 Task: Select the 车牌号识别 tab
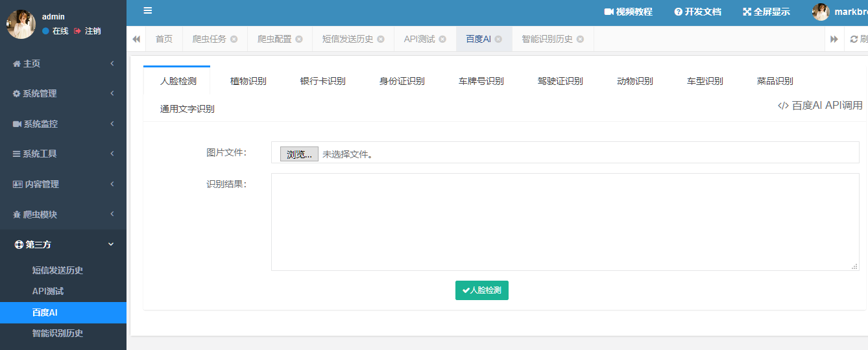click(x=481, y=81)
